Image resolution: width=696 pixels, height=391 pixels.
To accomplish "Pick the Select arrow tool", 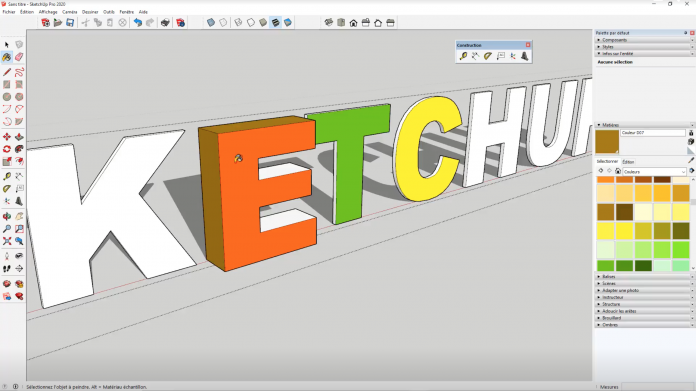I will click(7, 44).
